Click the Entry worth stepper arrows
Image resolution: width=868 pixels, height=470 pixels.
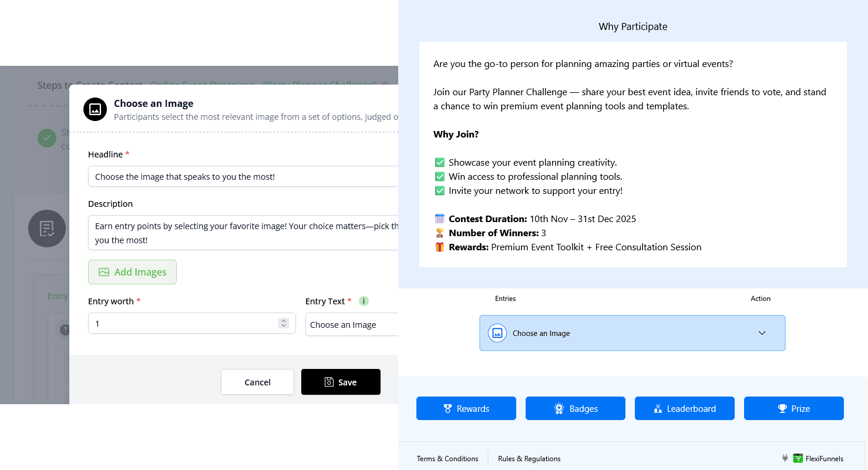click(x=284, y=323)
